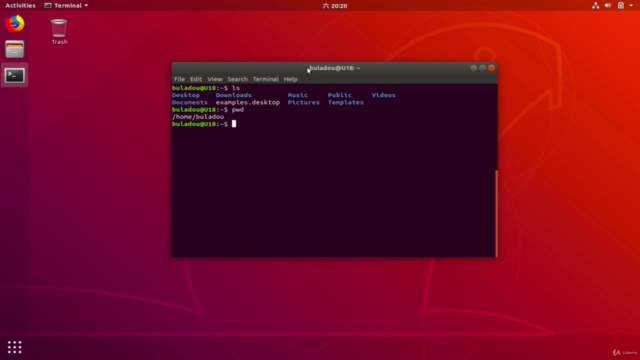The width and height of the screenshot is (640, 360).
Task: Click 'examples.desktop' file name
Action: click(x=248, y=102)
